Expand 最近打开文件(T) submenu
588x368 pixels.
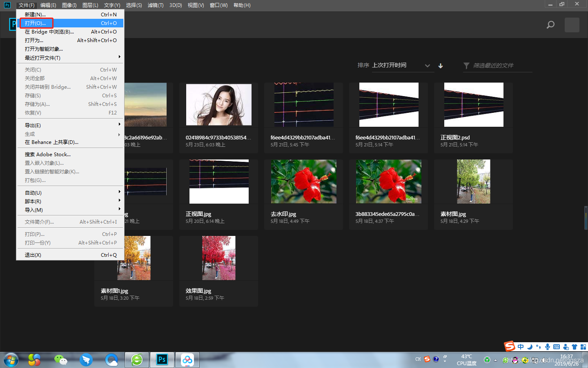pos(70,58)
